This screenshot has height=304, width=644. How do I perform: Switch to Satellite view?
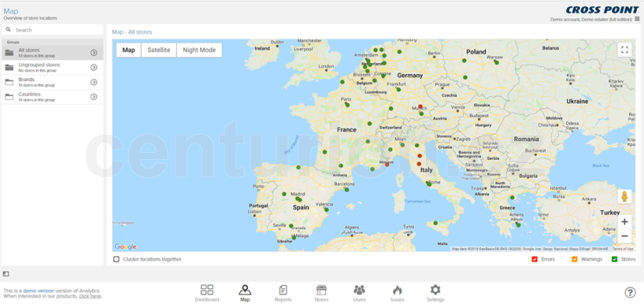click(159, 50)
